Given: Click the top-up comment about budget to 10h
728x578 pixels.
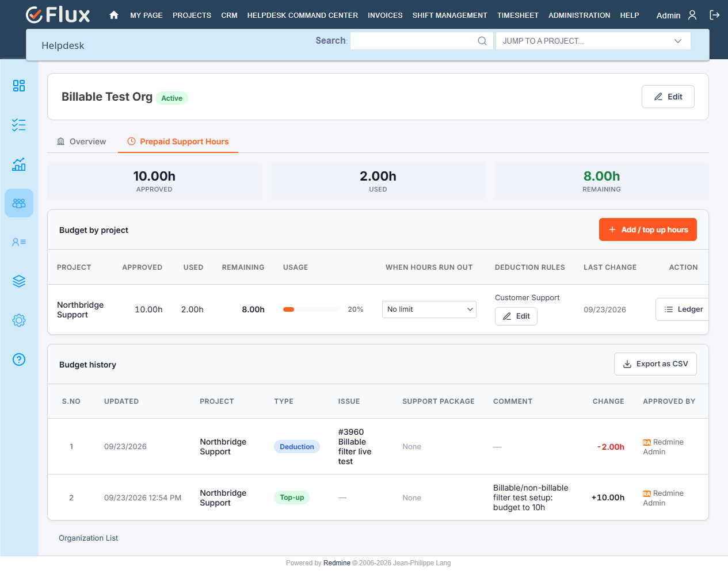Looking at the screenshot, I should 531,497.
